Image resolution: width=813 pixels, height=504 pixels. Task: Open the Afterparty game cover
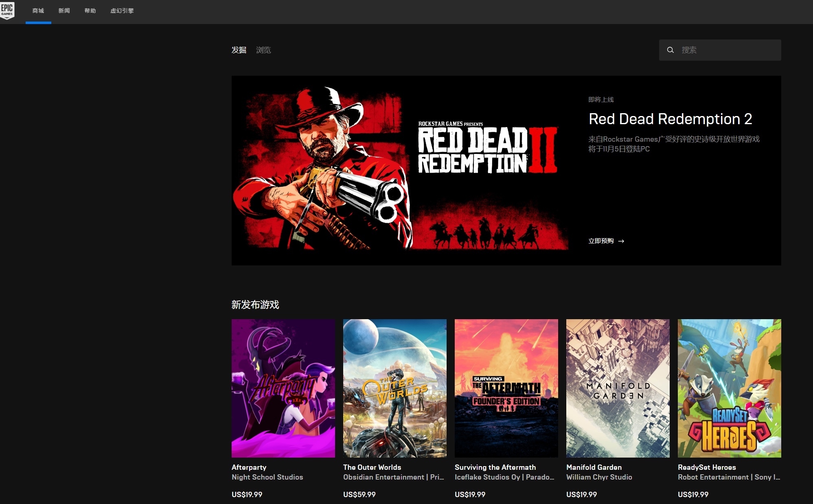[283, 388]
